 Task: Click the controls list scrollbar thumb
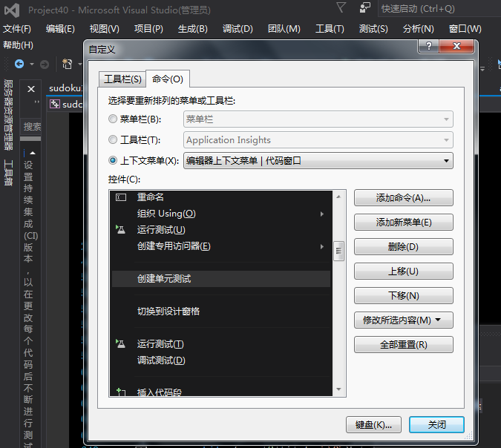click(338, 251)
